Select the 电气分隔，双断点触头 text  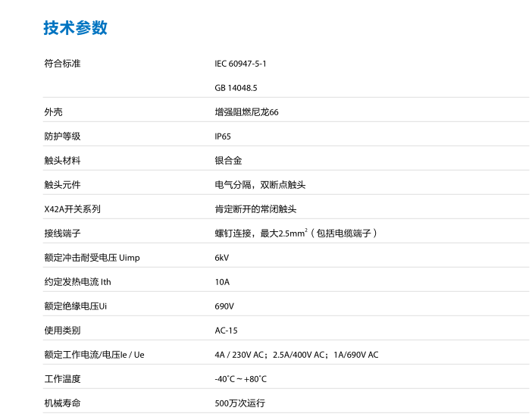[x=260, y=185]
